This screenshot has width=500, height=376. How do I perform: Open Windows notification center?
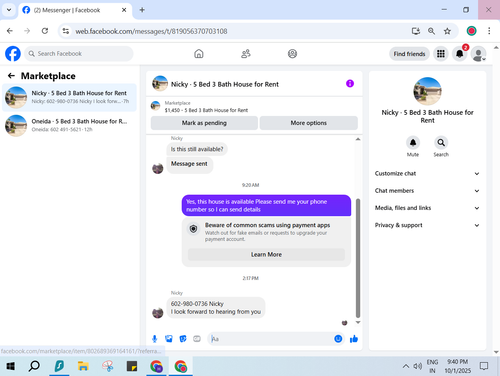click(x=484, y=366)
